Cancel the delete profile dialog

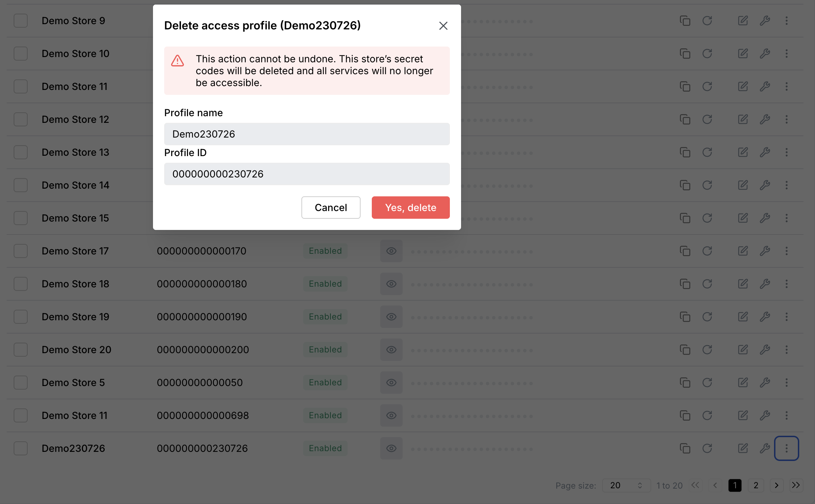(331, 208)
